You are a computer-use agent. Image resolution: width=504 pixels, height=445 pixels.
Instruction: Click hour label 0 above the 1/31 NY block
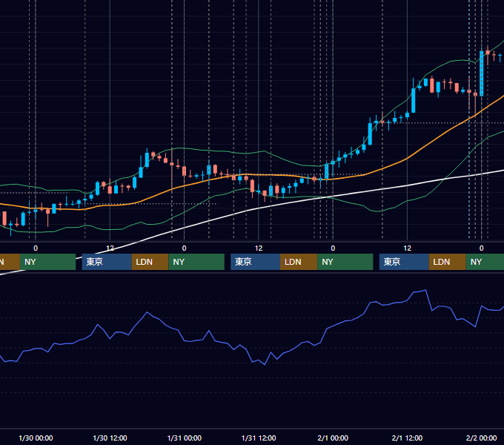click(333, 248)
